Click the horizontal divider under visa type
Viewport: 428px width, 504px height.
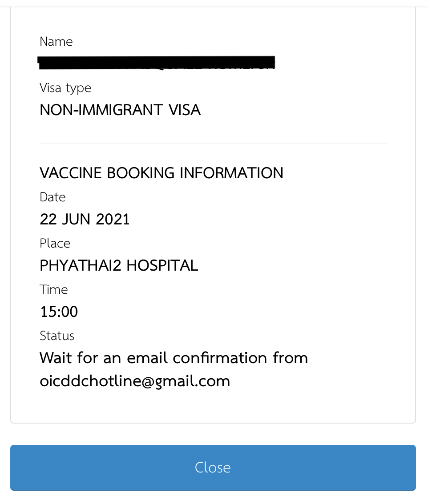coord(213,143)
